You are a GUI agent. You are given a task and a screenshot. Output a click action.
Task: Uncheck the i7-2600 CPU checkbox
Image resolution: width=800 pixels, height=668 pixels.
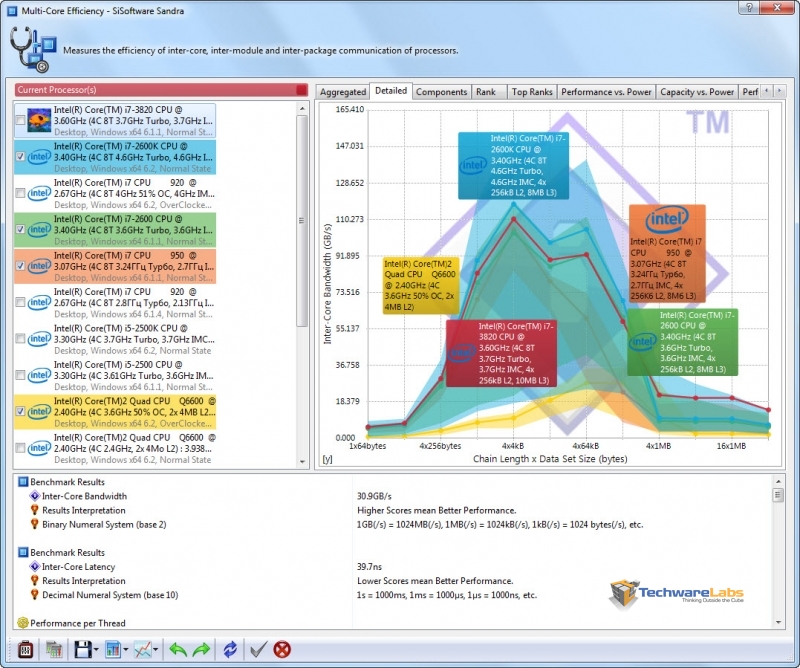tap(20, 230)
